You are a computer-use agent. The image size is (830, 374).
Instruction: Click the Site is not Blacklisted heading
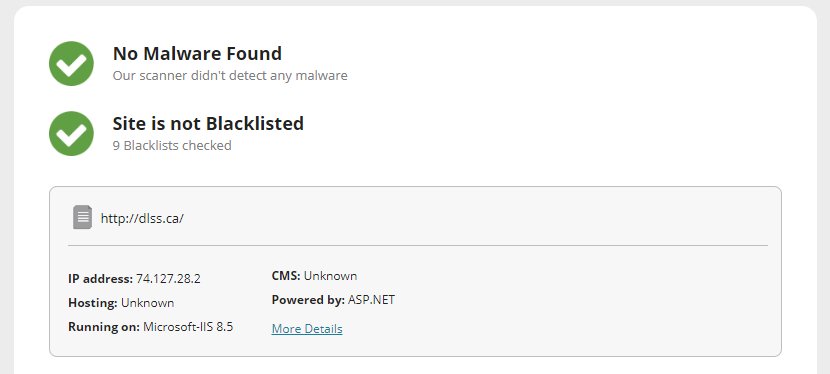[x=208, y=123]
